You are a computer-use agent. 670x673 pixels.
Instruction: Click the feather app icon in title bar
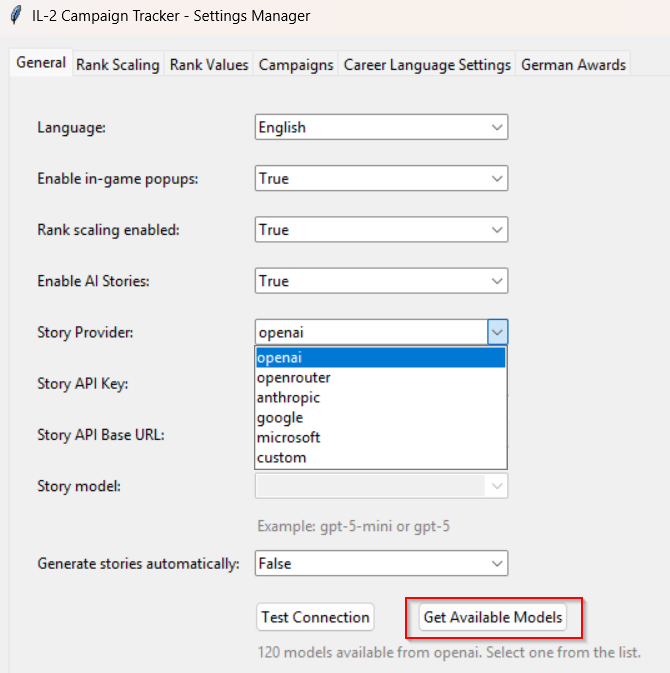(15, 16)
